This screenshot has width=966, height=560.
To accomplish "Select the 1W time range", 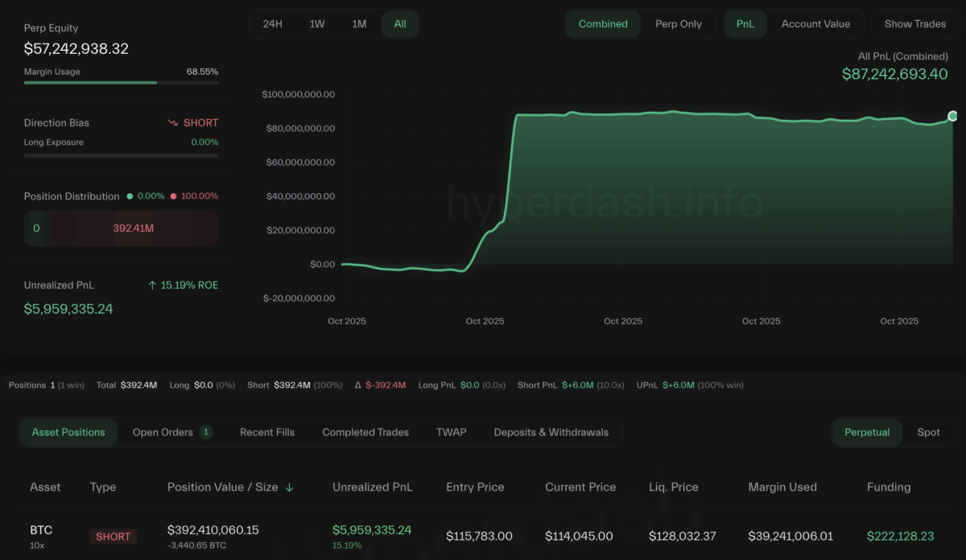I will pyautogui.click(x=317, y=24).
